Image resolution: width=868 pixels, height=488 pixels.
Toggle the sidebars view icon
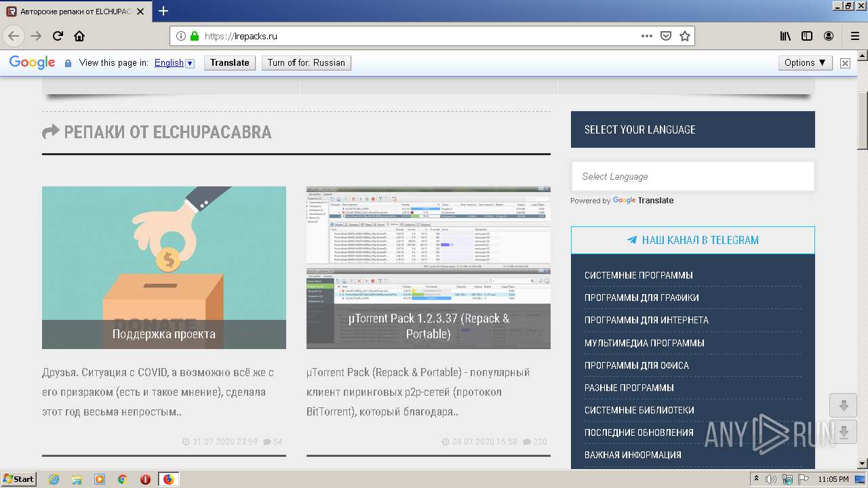pyautogui.click(x=807, y=36)
